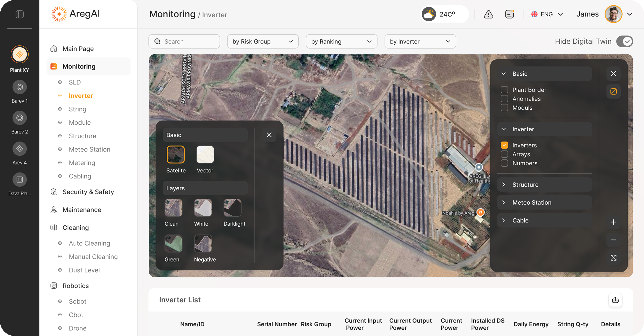Enable the Plant Border checkbox
This screenshot has height=336, width=644.
click(504, 90)
